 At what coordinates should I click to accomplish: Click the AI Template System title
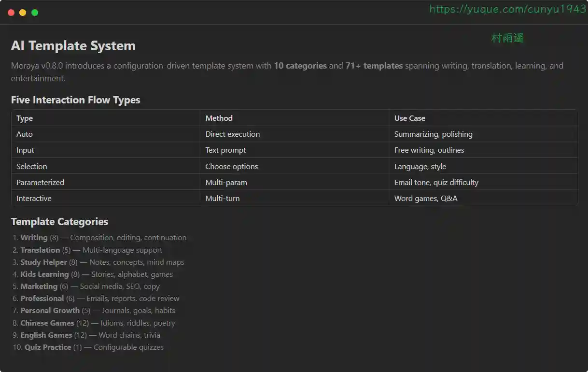click(73, 46)
